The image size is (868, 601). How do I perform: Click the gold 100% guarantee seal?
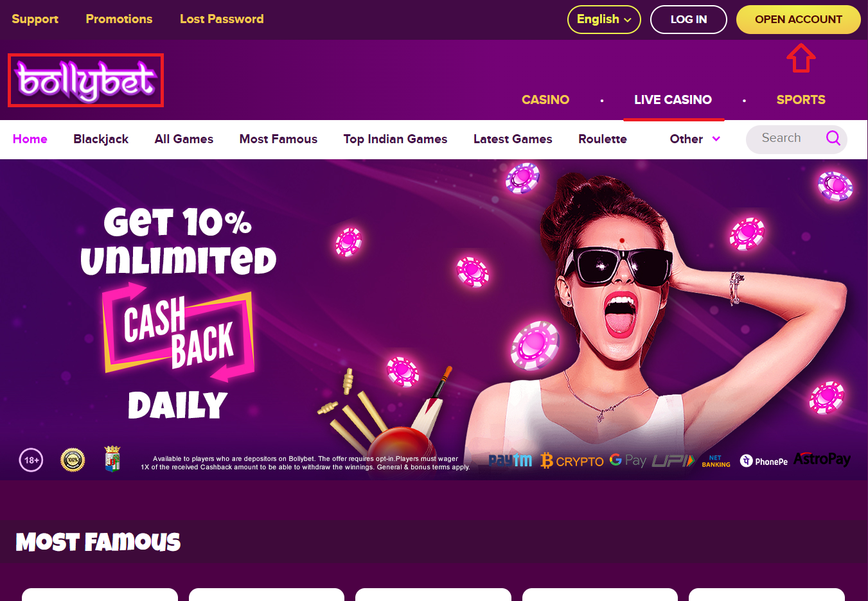[73, 460]
